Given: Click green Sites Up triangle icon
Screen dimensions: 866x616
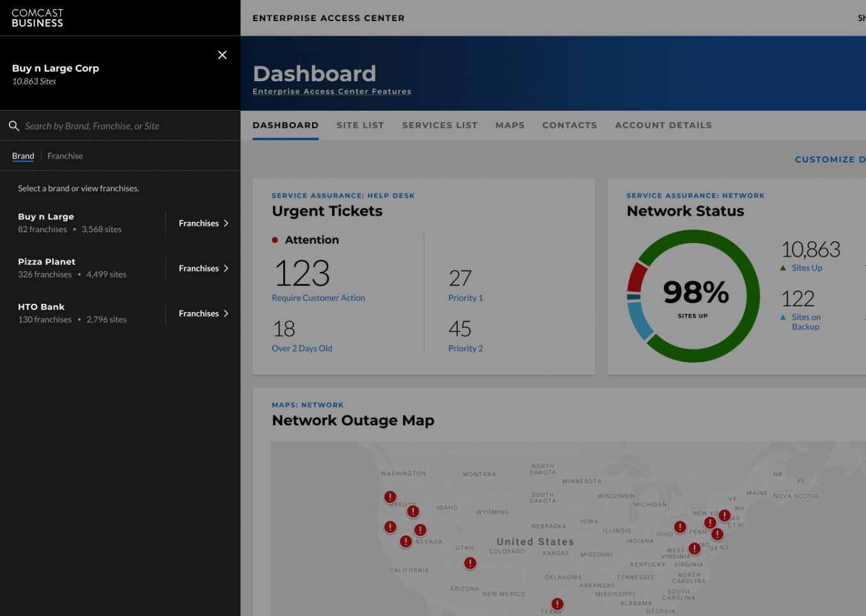Looking at the screenshot, I should (x=783, y=268).
